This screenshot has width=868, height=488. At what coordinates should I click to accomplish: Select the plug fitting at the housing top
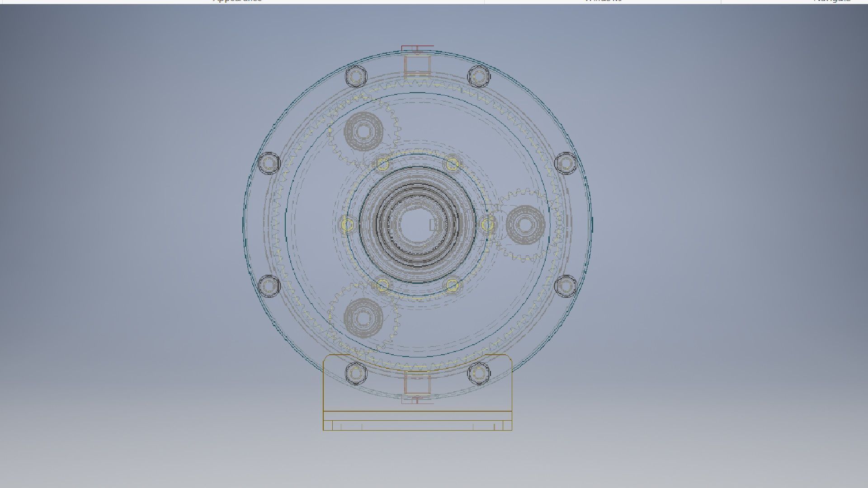tap(417, 61)
